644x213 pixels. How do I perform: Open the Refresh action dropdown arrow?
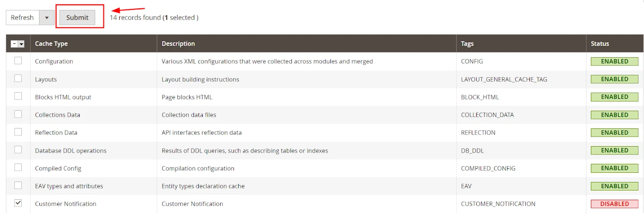tap(47, 18)
